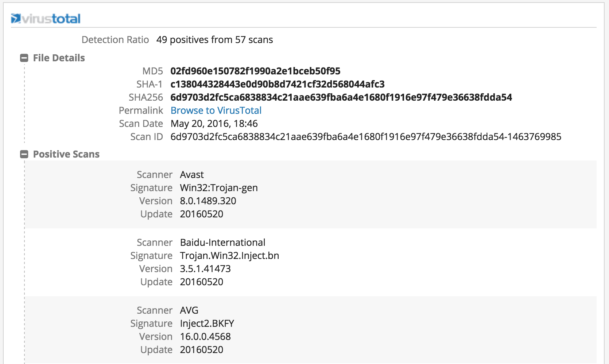
Task: Click the Positive Scans heading
Action: pyautogui.click(x=66, y=154)
